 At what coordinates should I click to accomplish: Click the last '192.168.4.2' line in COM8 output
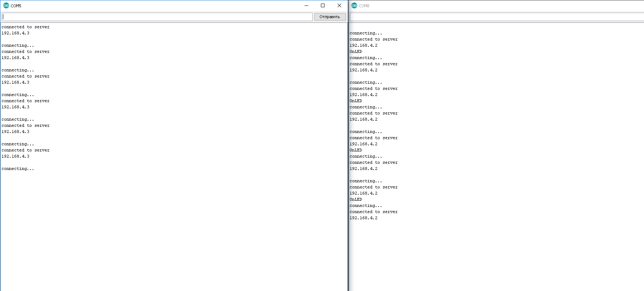[363, 218]
